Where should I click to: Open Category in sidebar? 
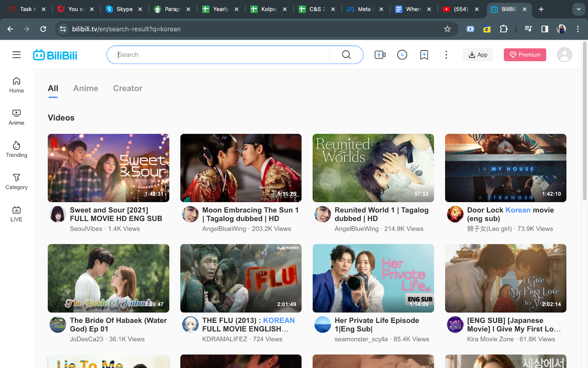click(x=17, y=182)
